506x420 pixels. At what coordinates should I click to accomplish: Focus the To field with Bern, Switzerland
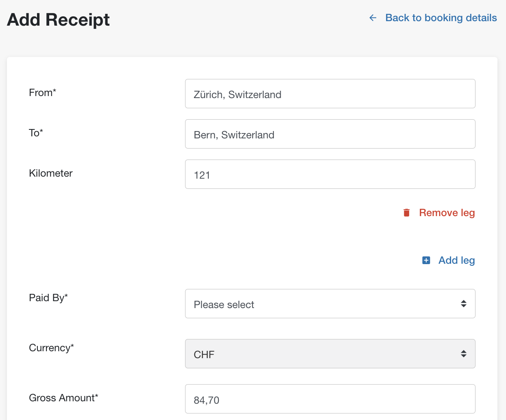[x=330, y=134]
